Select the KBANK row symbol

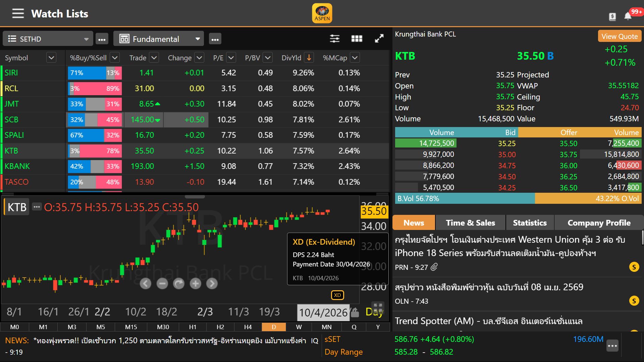[x=17, y=166]
